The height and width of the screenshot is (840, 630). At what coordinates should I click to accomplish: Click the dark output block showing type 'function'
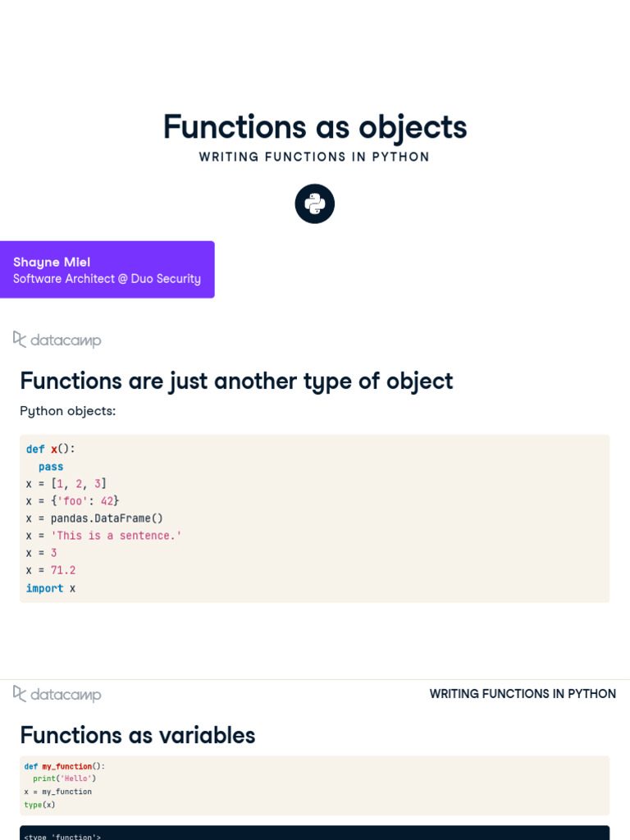tap(315, 833)
